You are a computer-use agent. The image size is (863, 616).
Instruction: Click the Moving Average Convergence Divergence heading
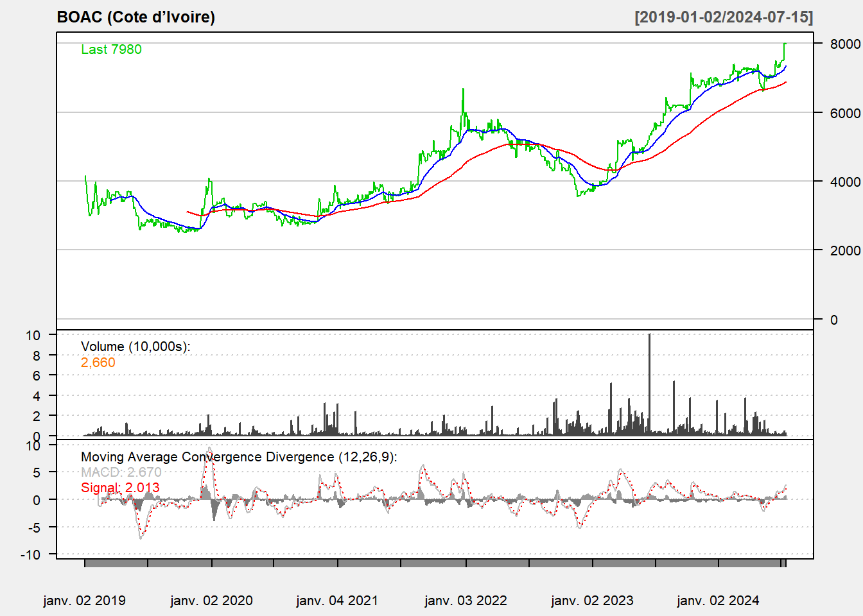point(239,457)
